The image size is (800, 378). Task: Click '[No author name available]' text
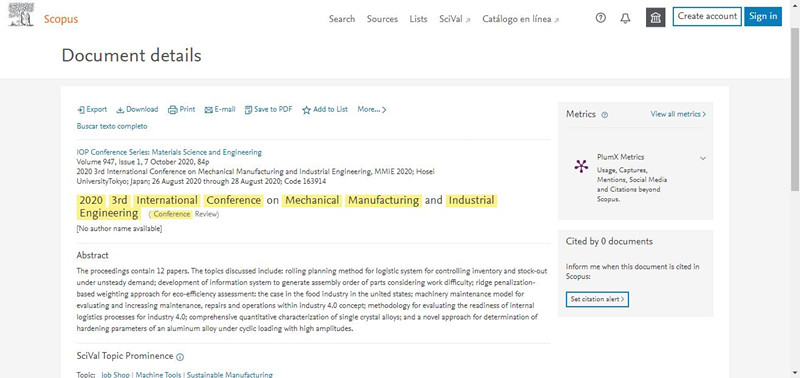[x=119, y=229]
